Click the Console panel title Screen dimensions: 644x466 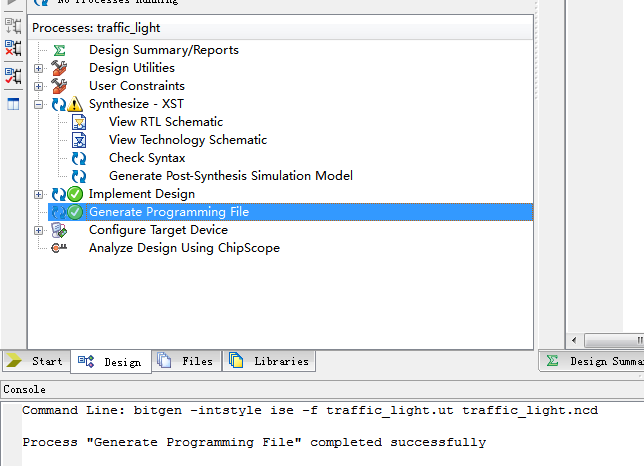click(x=25, y=389)
